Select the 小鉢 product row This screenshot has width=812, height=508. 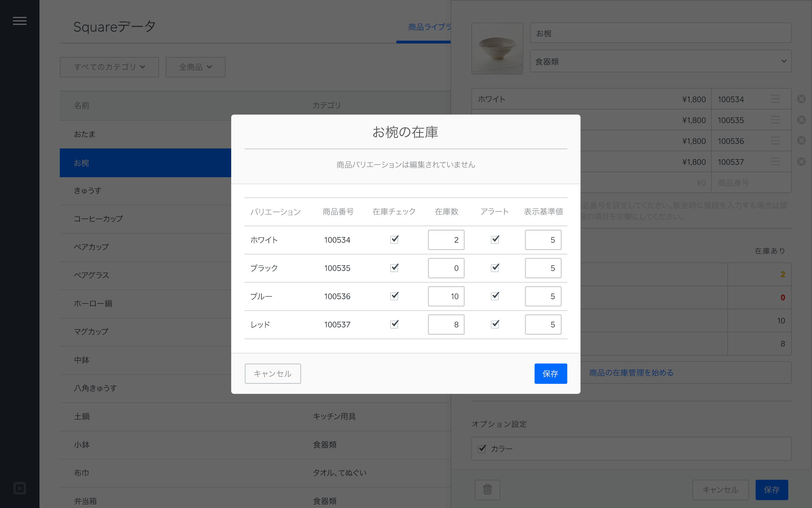(x=255, y=444)
